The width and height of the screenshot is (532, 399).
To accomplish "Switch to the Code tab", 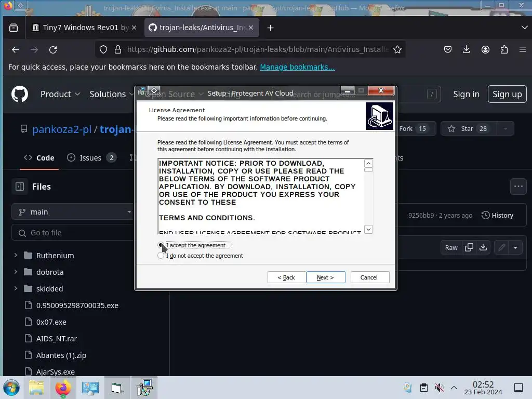I will tap(39, 158).
